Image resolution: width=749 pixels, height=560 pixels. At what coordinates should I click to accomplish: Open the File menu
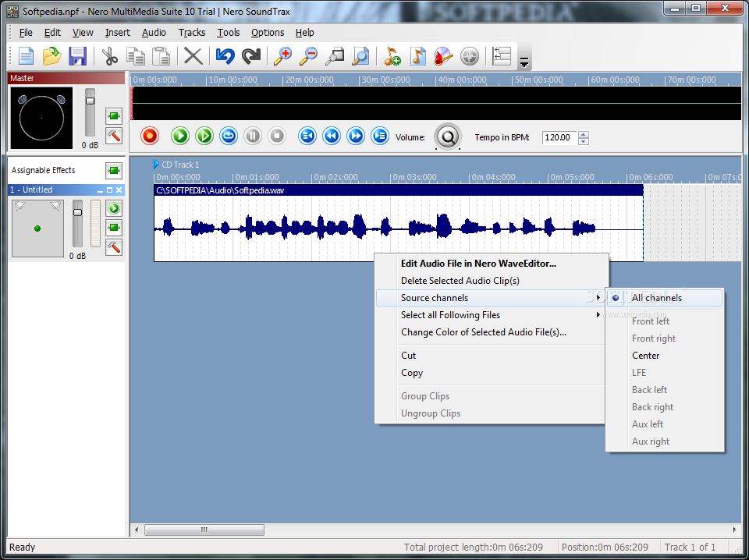point(26,33)
